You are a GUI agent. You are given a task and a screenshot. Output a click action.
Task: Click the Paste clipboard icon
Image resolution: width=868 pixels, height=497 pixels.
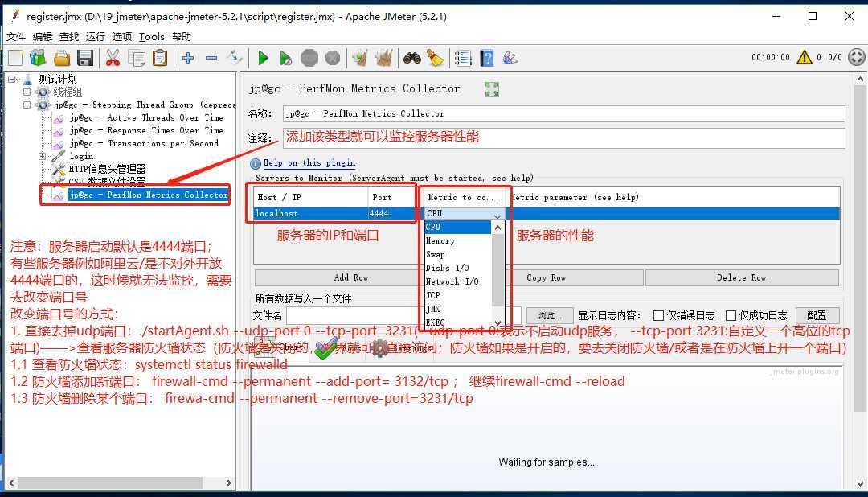(160, 58)
